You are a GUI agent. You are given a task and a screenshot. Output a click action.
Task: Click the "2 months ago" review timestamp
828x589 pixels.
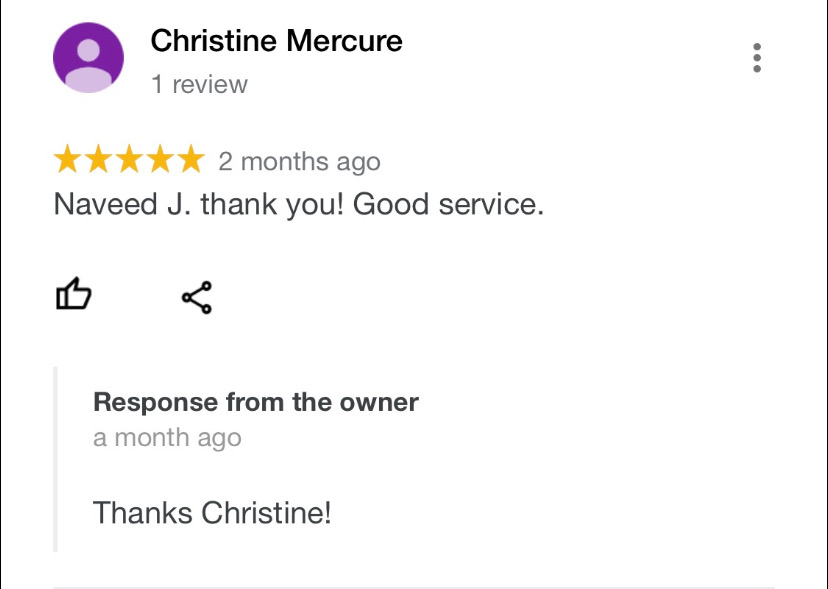point(299,161)
